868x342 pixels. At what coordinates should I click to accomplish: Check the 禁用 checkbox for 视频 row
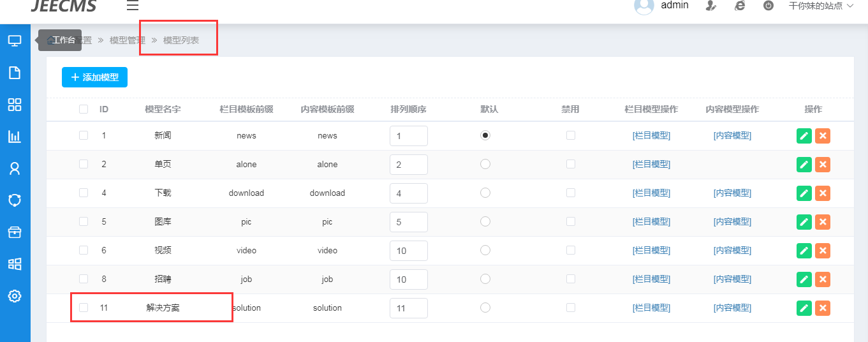[571, 250]
